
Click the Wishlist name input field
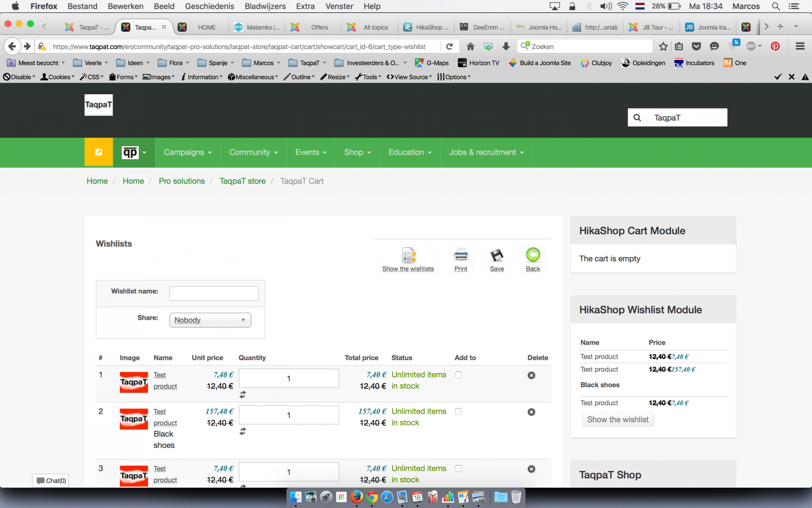point(214,293)
